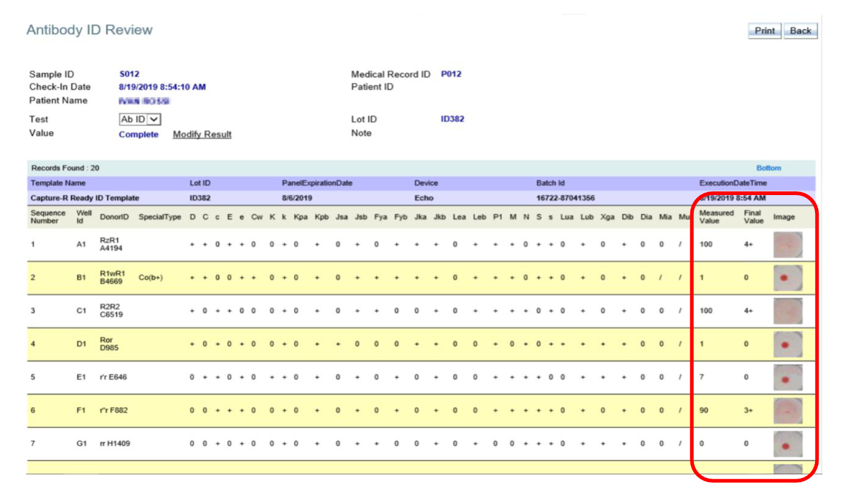
Task: Click the Print button
Action: pos(764,31)
